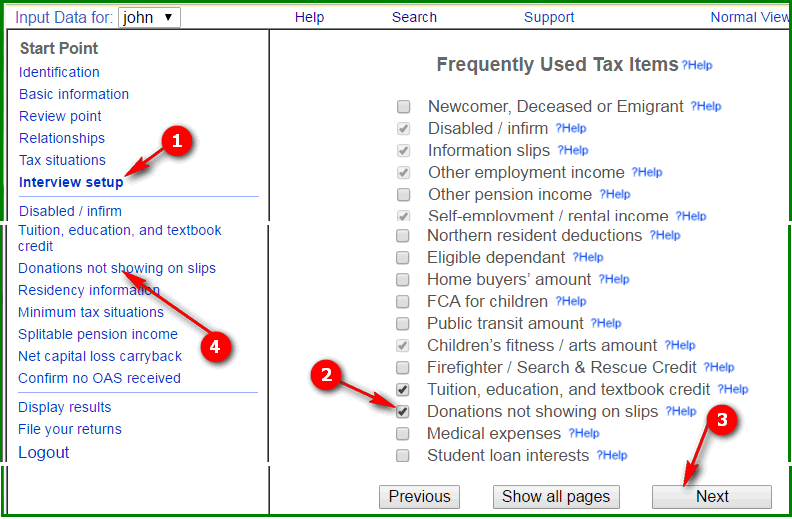The height and width of the screenshot is (519, 792).
Task: Go to Donations not showing on slips page
Action: tap(117, 268)
